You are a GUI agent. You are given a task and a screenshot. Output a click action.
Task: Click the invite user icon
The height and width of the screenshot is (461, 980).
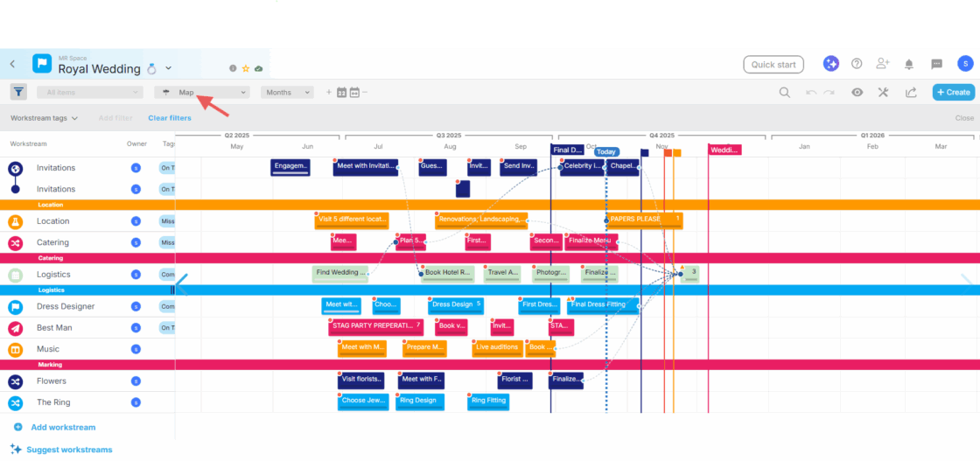(882, 64)
